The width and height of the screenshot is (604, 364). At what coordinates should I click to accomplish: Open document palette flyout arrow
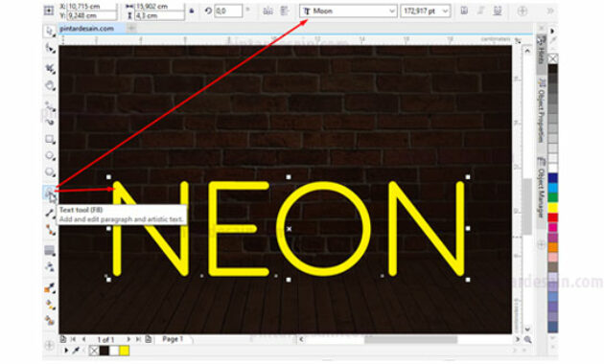point(66,351)
